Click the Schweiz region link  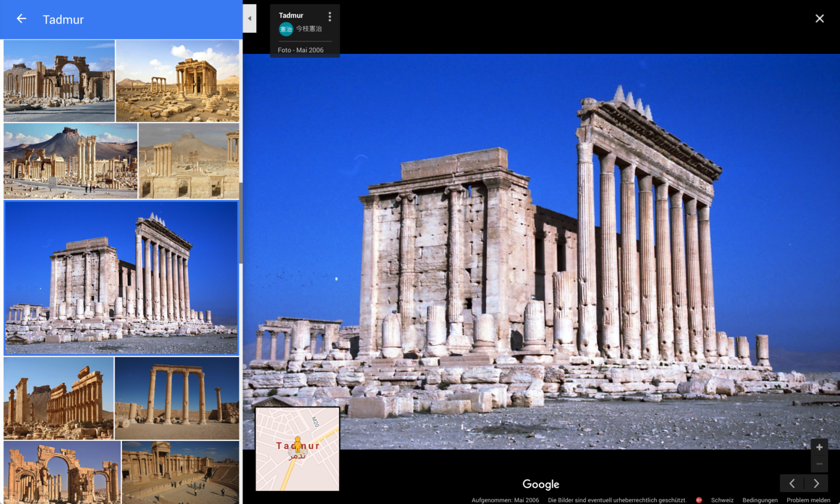click(722, 500)
